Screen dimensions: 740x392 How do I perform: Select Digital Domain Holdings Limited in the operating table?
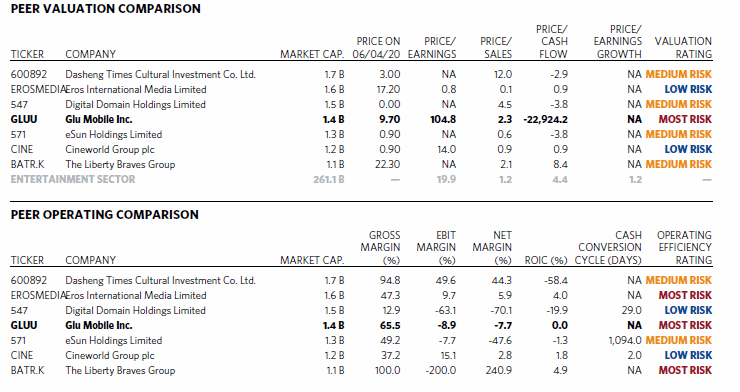click(x=135, y=310)
